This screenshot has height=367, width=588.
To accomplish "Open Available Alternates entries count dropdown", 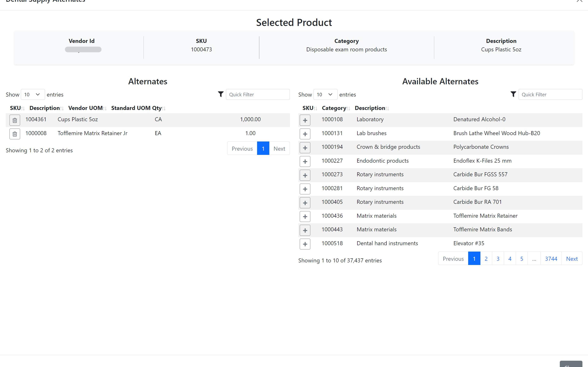I will pyautogui.click(x=325, y=94).
